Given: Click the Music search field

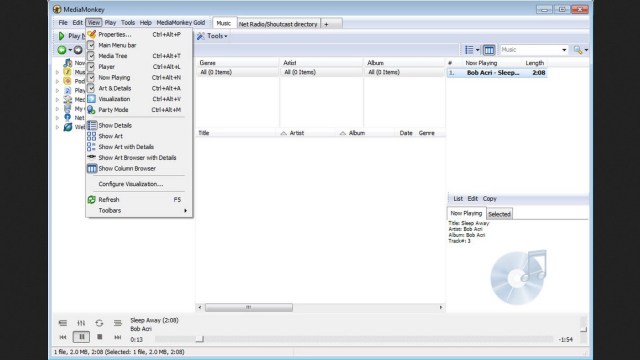Looking at the screenshot, I should click(x=530, y=50).
